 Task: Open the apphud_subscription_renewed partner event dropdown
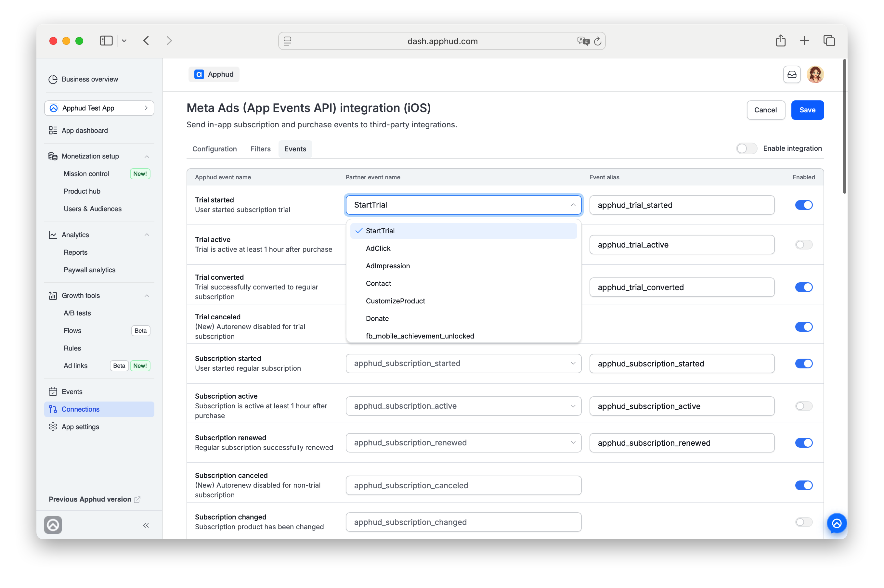coord(463,443)
